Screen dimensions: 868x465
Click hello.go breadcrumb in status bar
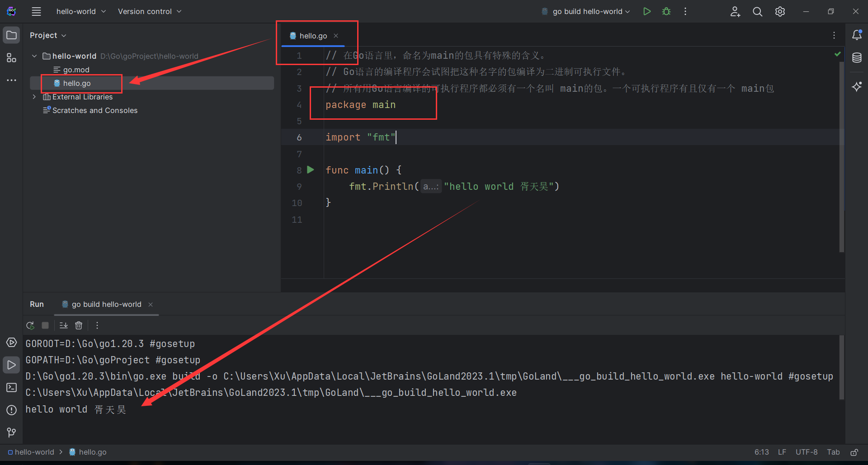88,452
